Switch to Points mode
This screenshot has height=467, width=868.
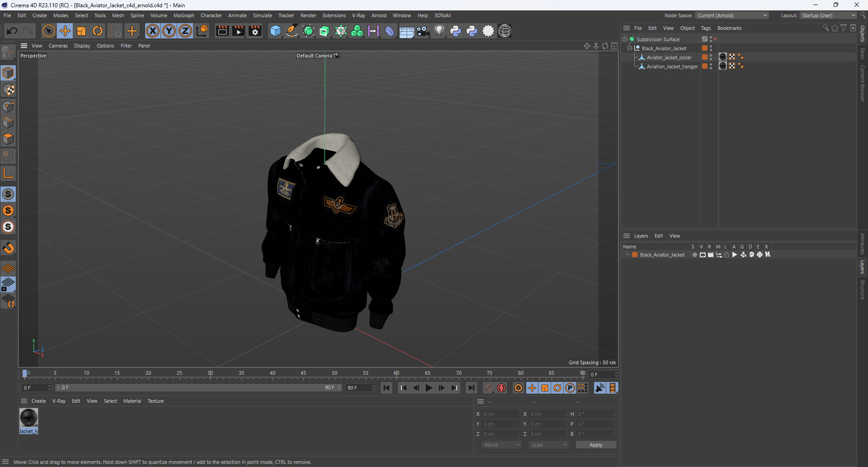8,106
